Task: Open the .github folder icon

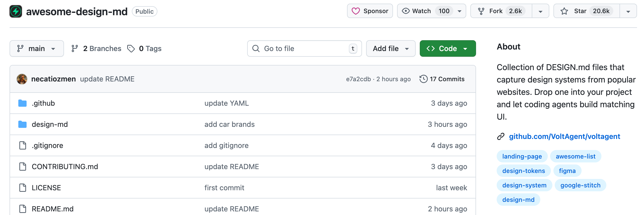Action: pyautogui.click(x=22, y=103)
